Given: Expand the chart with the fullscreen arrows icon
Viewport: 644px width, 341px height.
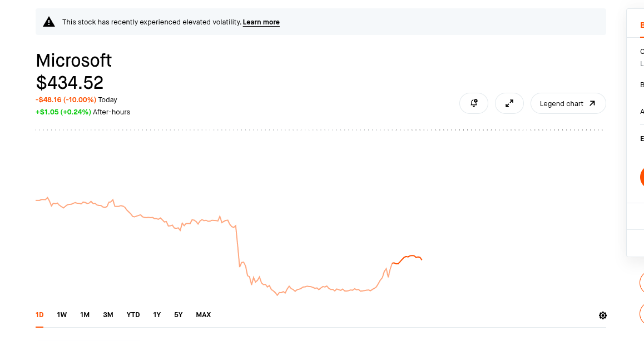Looking at the screenshot, I should click(x=509, y=103).
